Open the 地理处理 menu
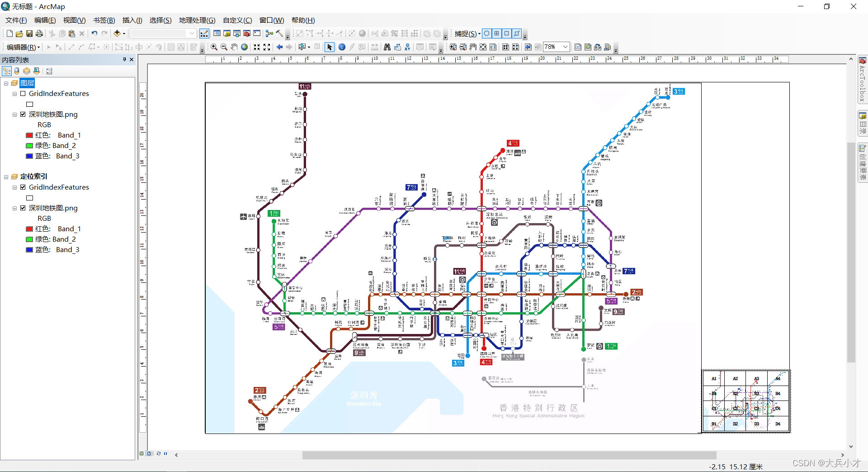Image resolution: width=868 pixels, height=472 pixels. pyautogui.click(x=197, y=20)
